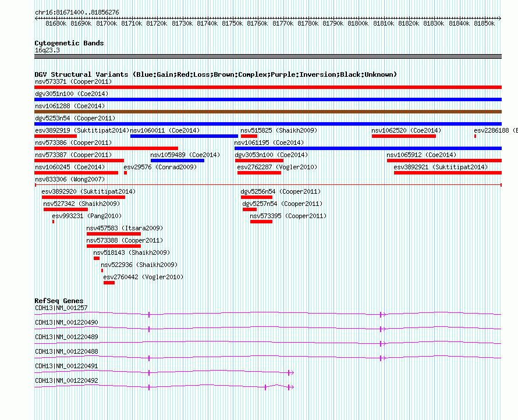
Task: Open the CDH13|NM_001220492 transcript label
Action: (x=66, y=380)
